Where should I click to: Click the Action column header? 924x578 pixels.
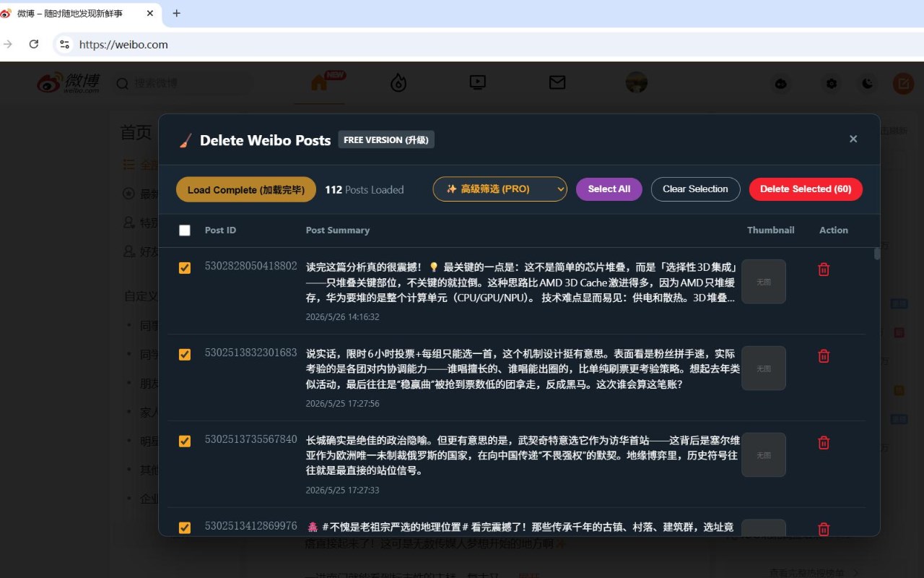(834, 230)
